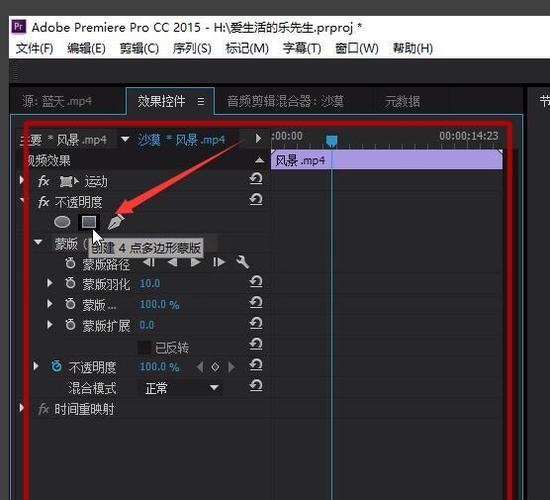The height and width of the screenshot is (500, 550).
Task: Check the 已反转 inverted checkbox
Action: click(144, 347)
